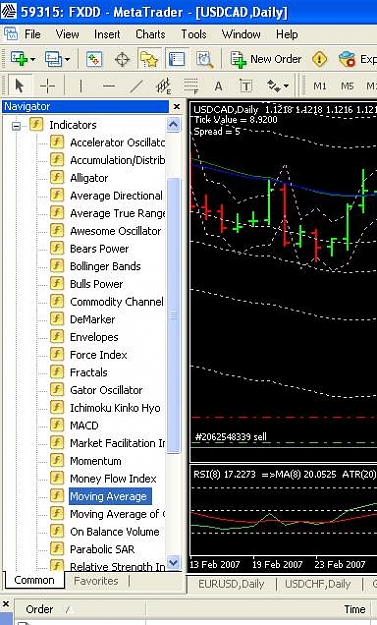Switch to M1 timeframe
Image resolution: width=377 pixels, height=625 pixels.
(320, 86)
